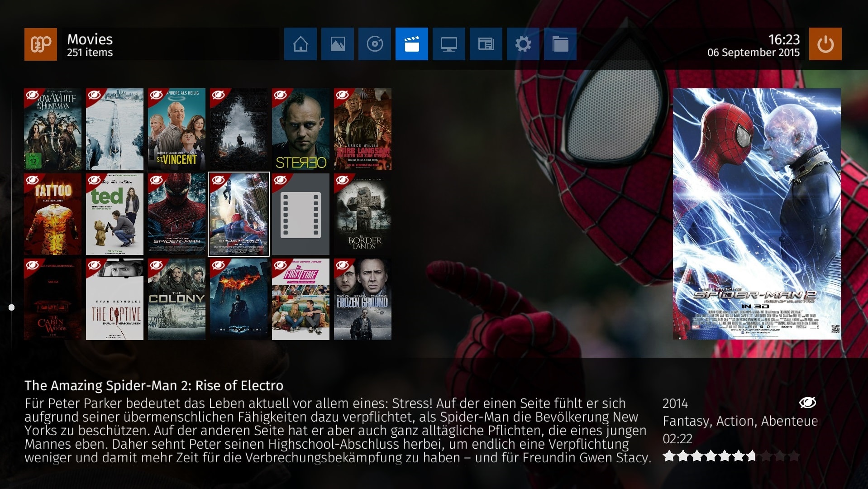
Task: Click the star rating bar
Action: [x=731, y=455]
